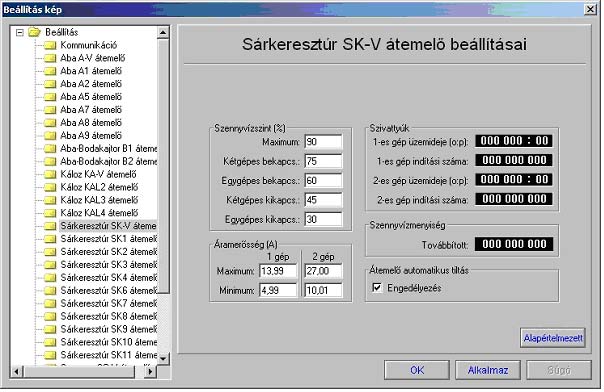Click folder icon beside Aba A9 átemelő
This screenshot has height=392, width=604.
(x=50, y=136)
